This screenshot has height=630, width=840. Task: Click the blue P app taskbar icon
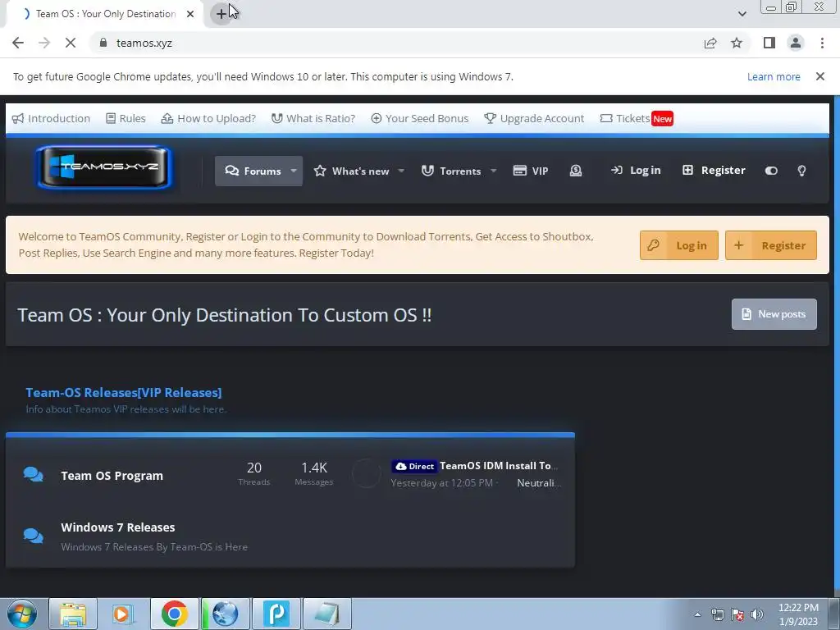[276, 614]
